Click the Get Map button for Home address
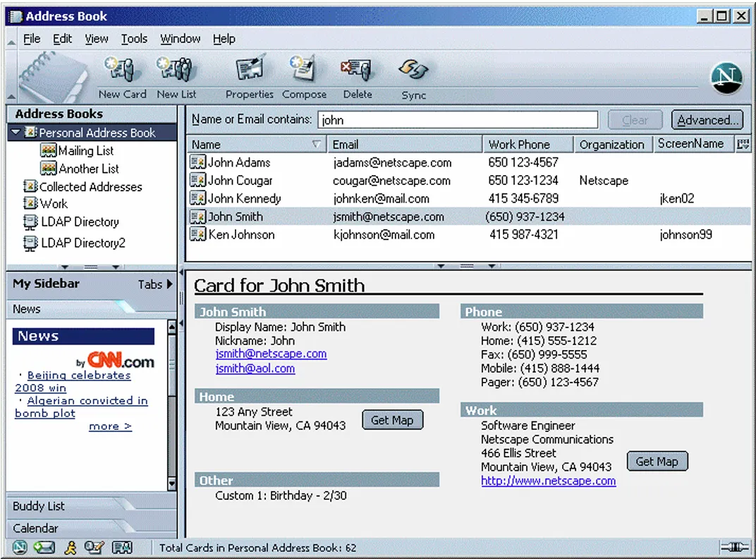This screenshot has width=756, height=559. 392,419
